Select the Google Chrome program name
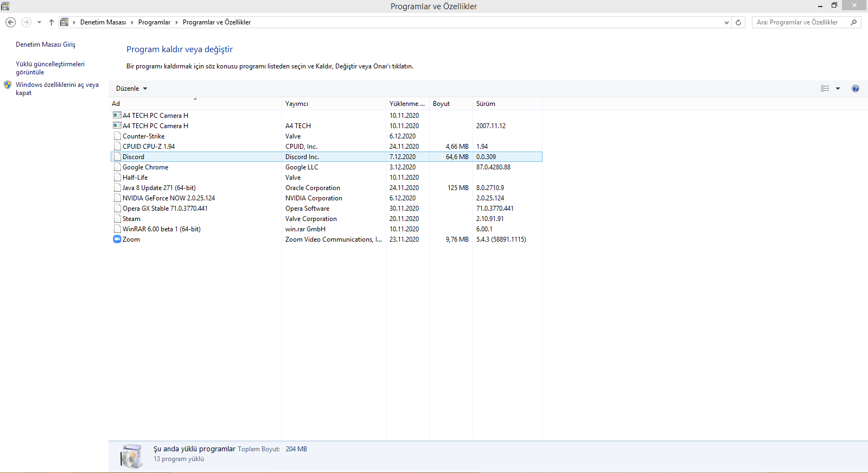Viewport: 868px width, 473px height. pyautogui.click(x=145, y=167)
